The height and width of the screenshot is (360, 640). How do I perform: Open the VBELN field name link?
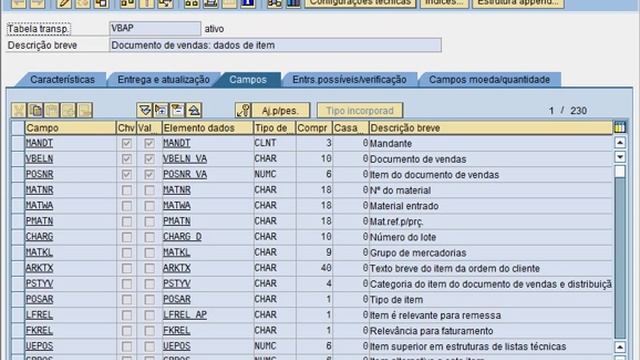coord(39,159)
